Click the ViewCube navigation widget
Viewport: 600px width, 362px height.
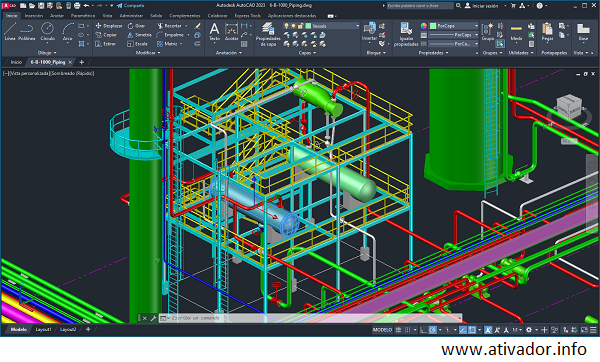569,108
